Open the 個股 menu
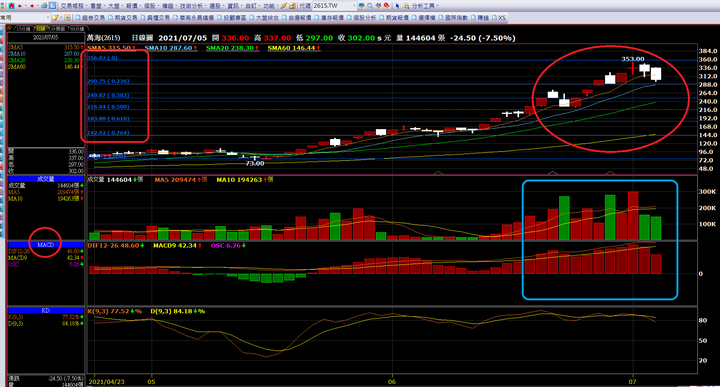 150,6
